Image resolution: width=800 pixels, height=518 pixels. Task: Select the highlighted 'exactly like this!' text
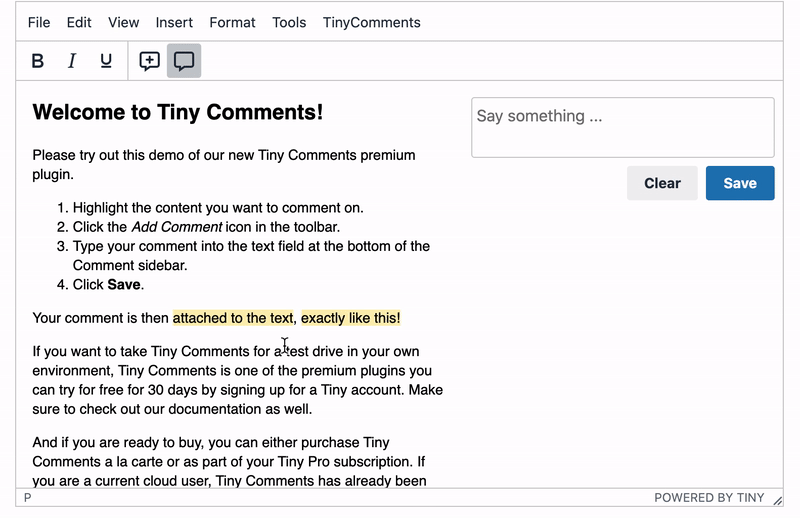tap(350, 318)
